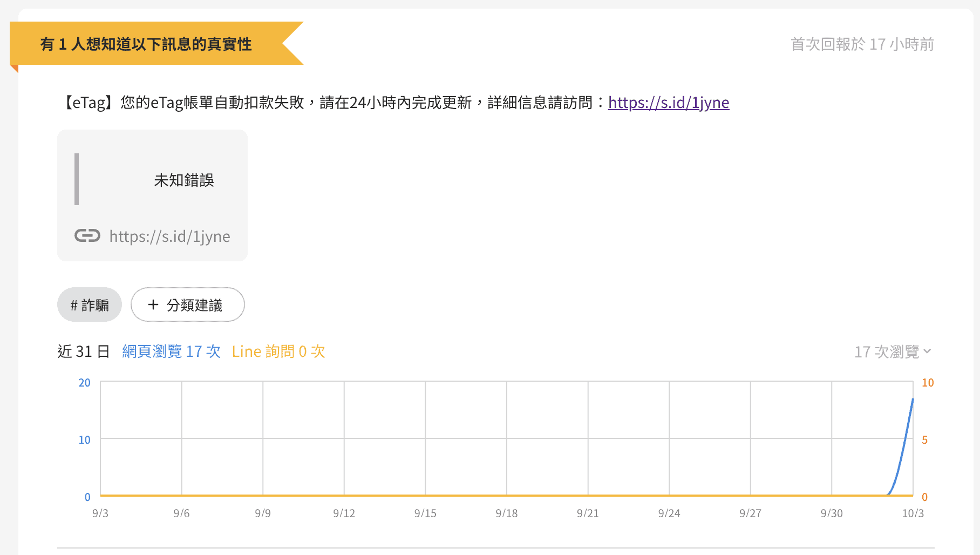Click the chain link icon in preview card
Image resolution: width=980 pixels, height=555 pixels.
[87, 235]
